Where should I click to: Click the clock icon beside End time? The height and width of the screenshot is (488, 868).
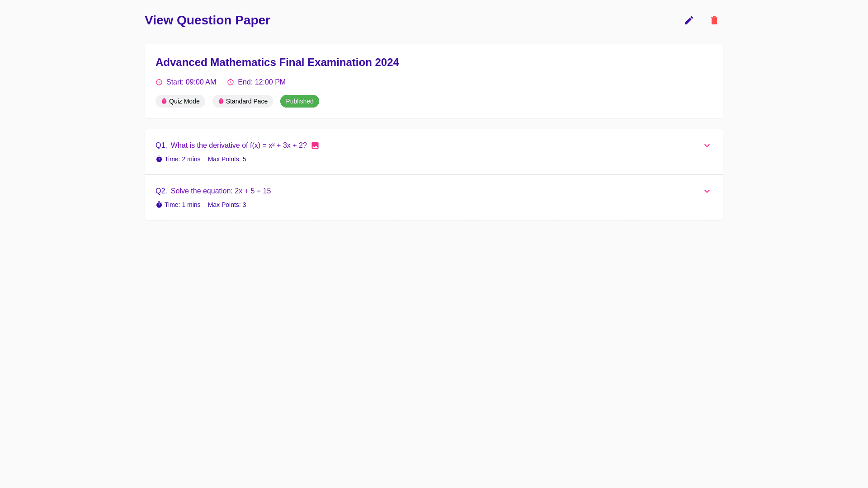[231, 82]
